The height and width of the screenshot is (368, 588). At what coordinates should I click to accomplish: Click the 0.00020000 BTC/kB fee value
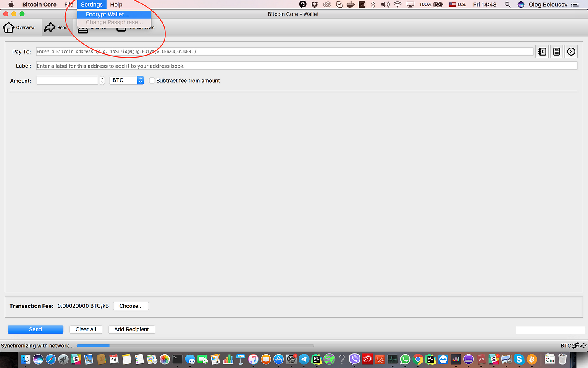[83, 306]
